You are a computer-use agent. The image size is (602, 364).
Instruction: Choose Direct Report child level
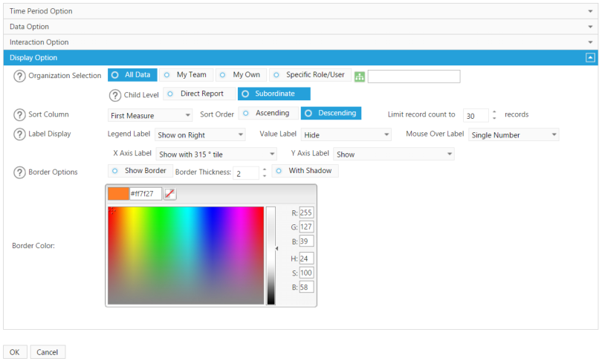point(199,94)
